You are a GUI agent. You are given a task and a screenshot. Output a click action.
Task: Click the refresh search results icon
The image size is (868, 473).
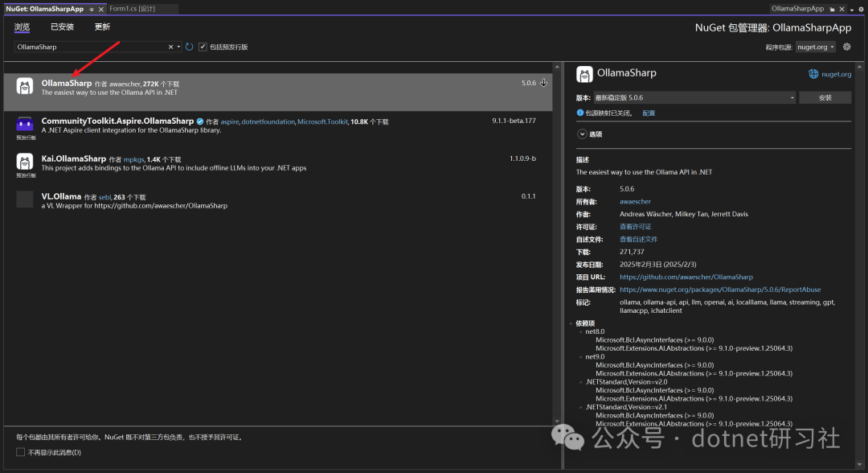tap(190, 47)
